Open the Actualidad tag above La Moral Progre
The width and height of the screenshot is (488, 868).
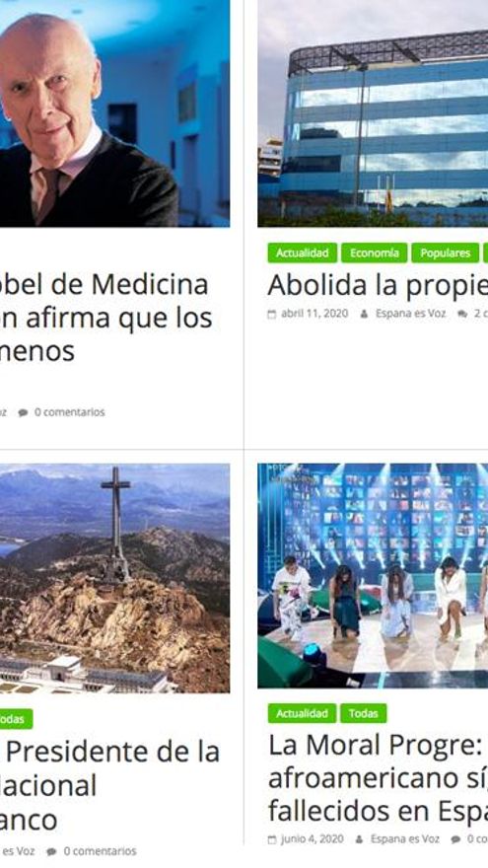[x=302, y=713]
